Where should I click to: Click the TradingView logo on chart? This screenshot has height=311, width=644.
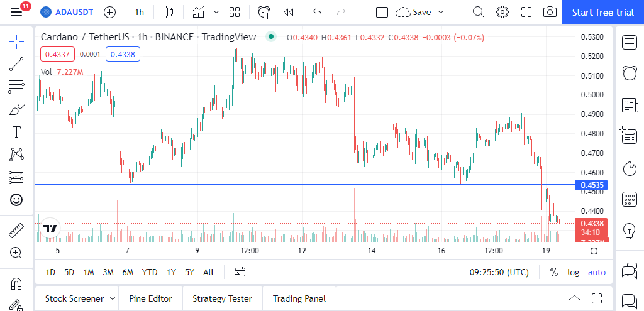click(50, 228)
